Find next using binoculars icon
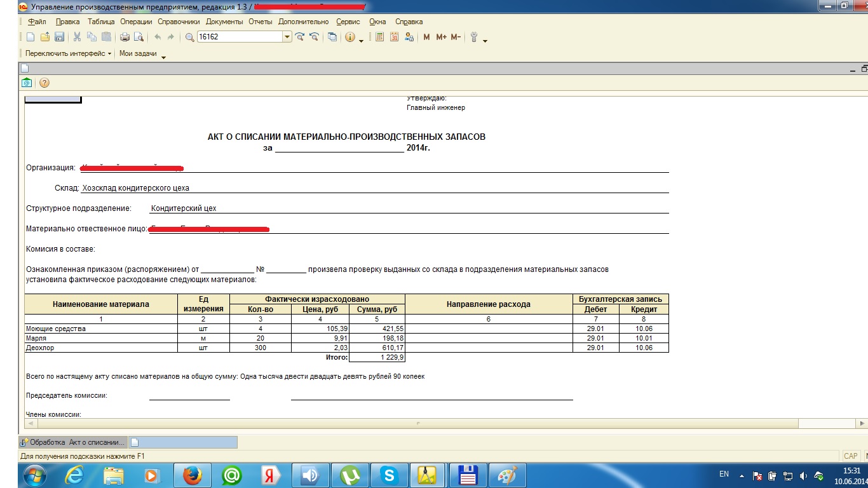The height and width of the screenshot is (488, 868). 299,37
